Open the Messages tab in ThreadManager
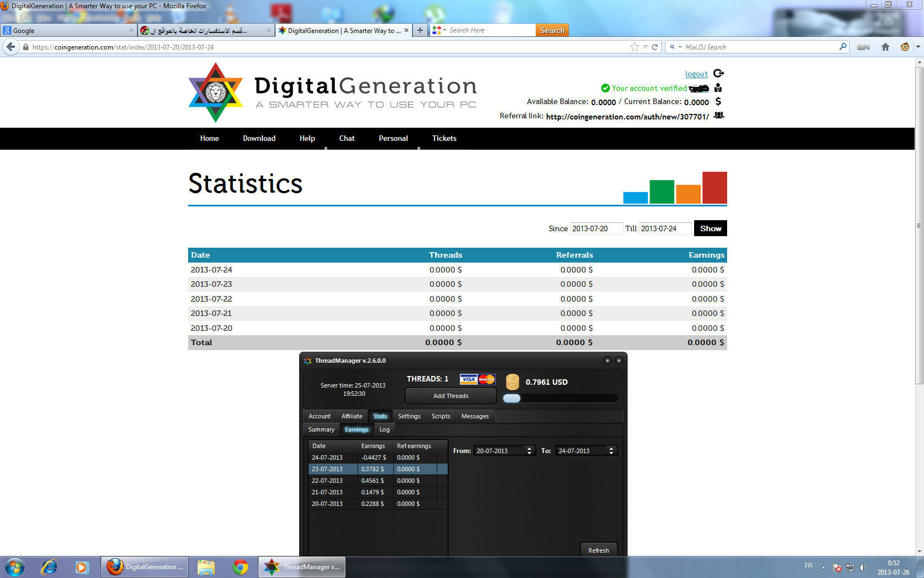924x578 pixels. 475,416
